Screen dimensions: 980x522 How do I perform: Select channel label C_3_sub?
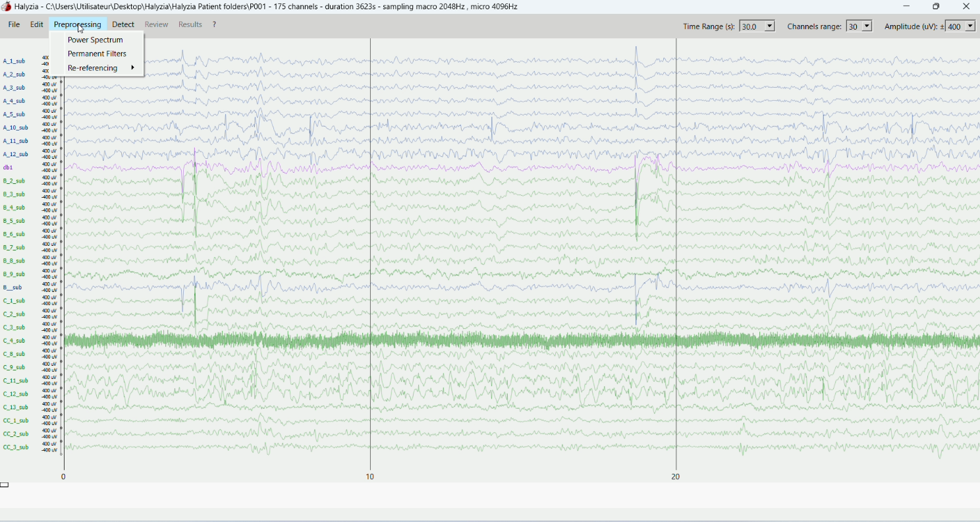point(14,328)
